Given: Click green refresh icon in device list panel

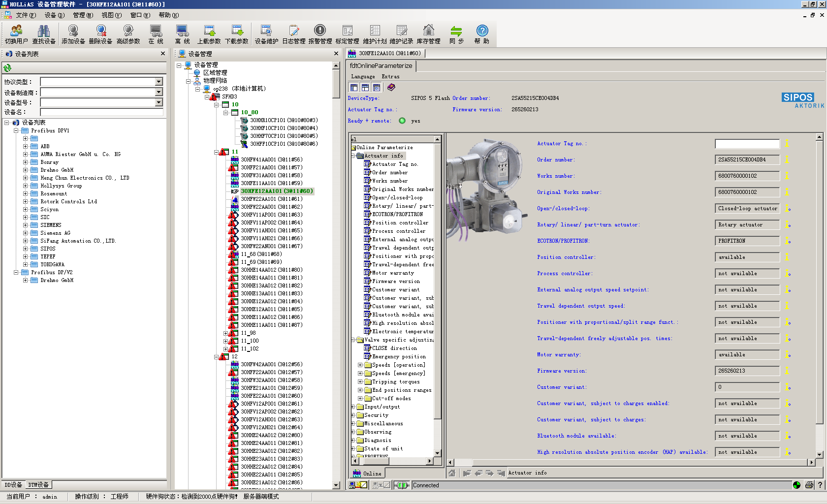Looking at the screenshot, I should click(x=7, y=68).
